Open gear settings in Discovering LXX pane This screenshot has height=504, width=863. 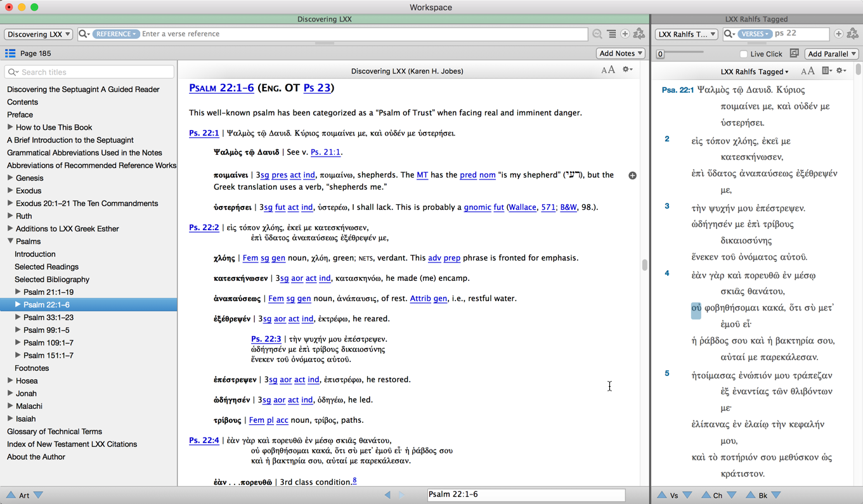(627, 70)
